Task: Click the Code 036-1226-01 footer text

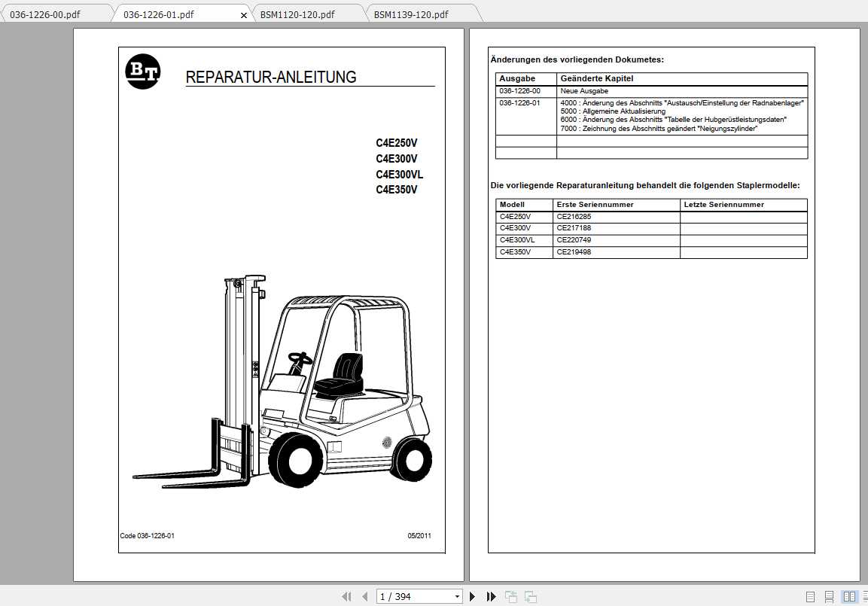Action: pyautogui.click(x=148, y=536)
